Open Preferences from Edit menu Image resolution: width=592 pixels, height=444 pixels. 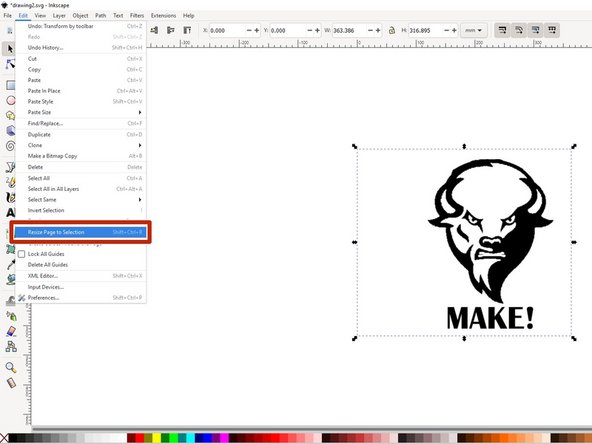[x=81, y=298]
